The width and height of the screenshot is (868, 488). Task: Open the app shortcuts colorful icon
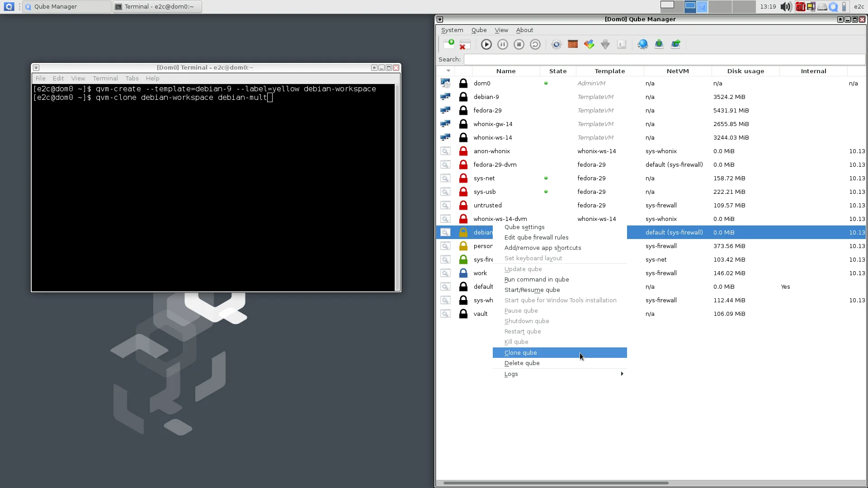click(589, 44)
